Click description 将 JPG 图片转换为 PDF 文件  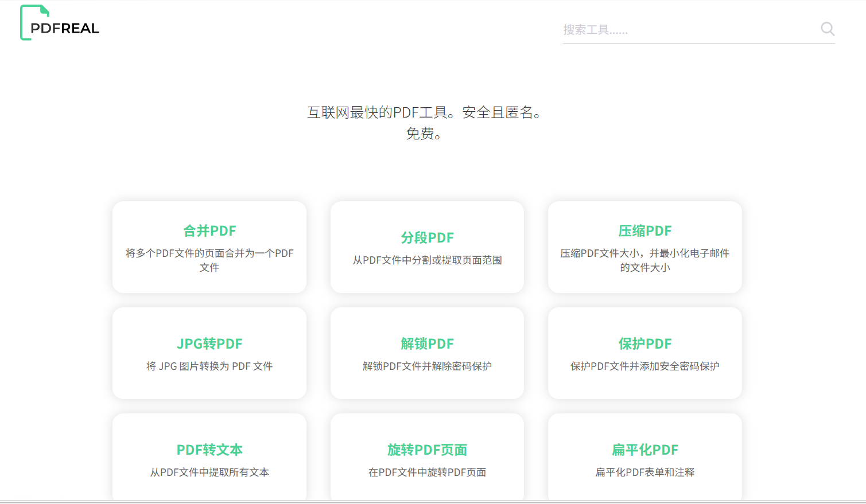(x=209, y=366)
